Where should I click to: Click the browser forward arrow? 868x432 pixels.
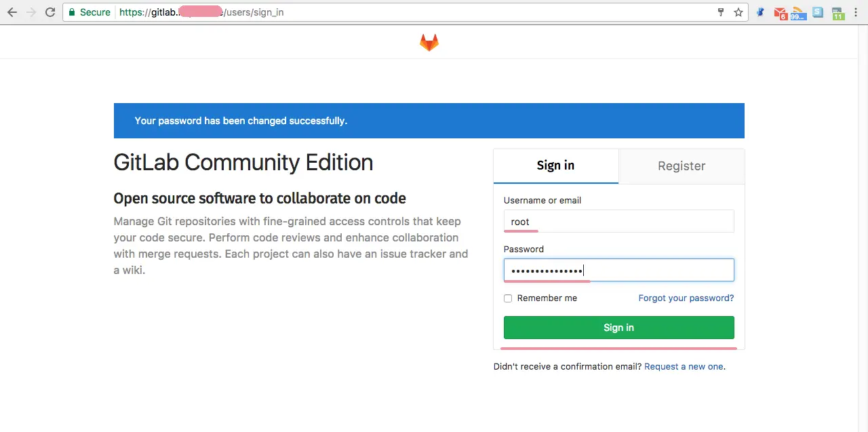[x=31, y=12]
